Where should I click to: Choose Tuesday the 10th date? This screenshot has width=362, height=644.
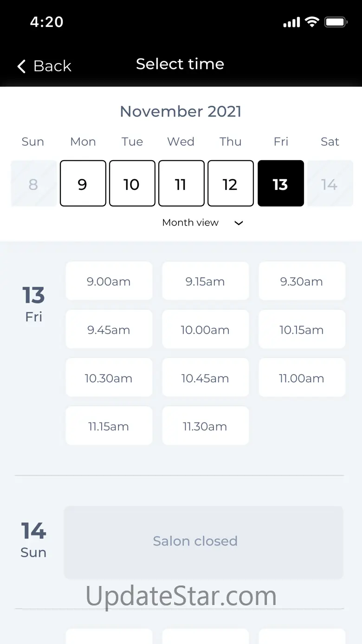tap(132, 183)
